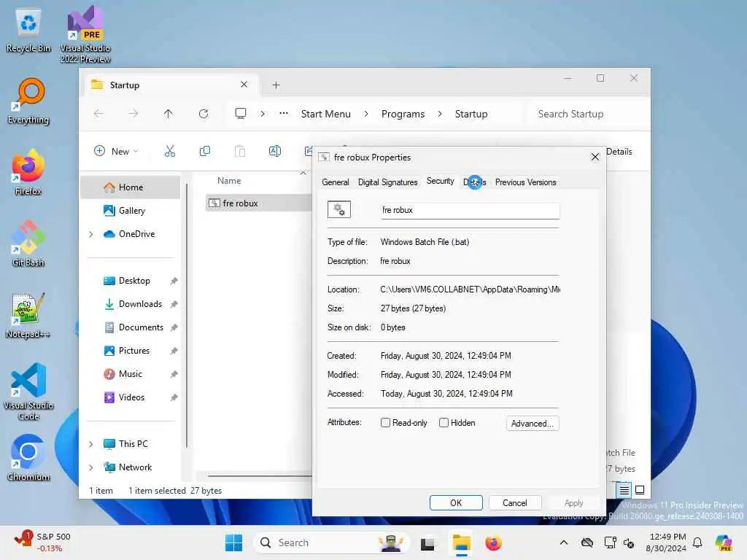Select the fre robux file
747x560 pixels.
(259, 203)
